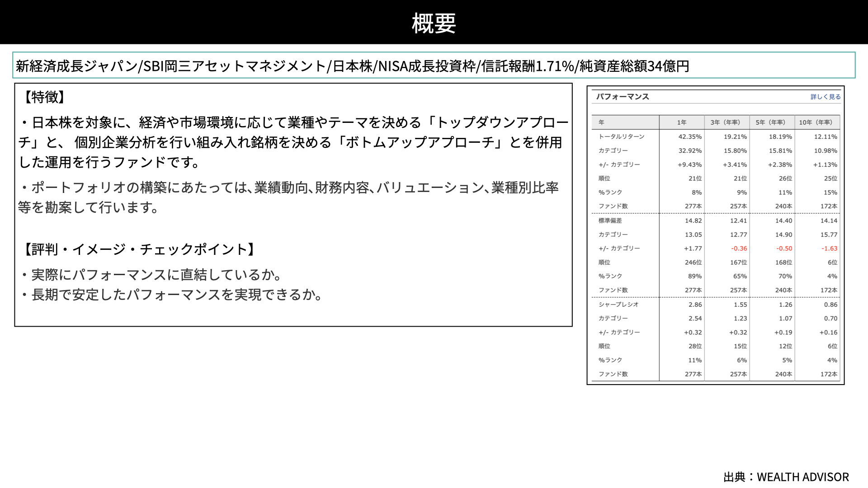Select the paragraph beginning ポートフォリオの構築にあたっては

(289, 197)
